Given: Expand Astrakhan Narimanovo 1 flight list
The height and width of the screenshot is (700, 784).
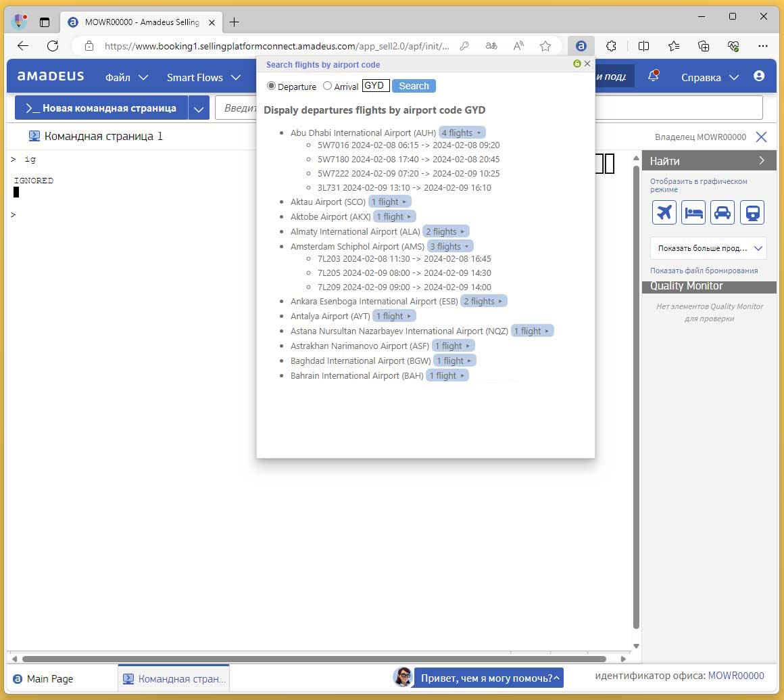Looking at the screenshot, I should [453, 346].
